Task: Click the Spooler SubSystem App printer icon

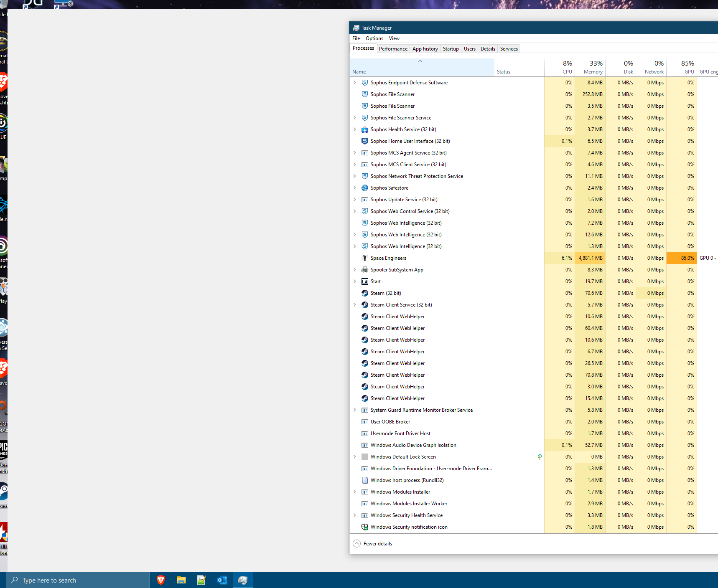Action: pos(364,270)
